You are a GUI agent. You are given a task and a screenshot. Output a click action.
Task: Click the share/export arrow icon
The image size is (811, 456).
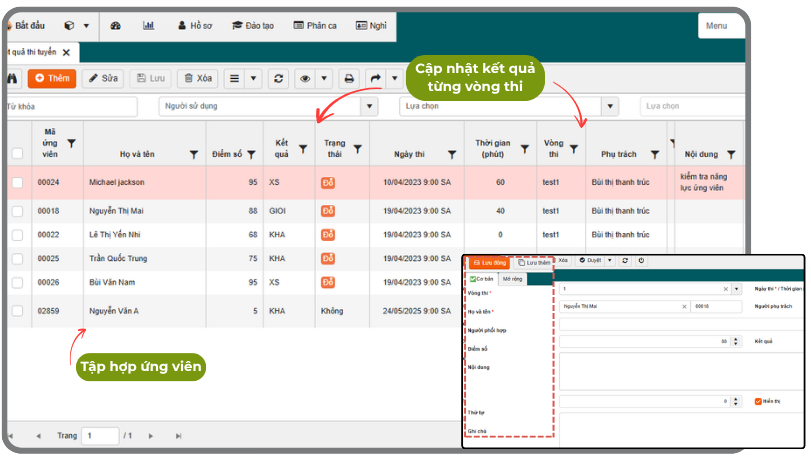pos(376,79)
